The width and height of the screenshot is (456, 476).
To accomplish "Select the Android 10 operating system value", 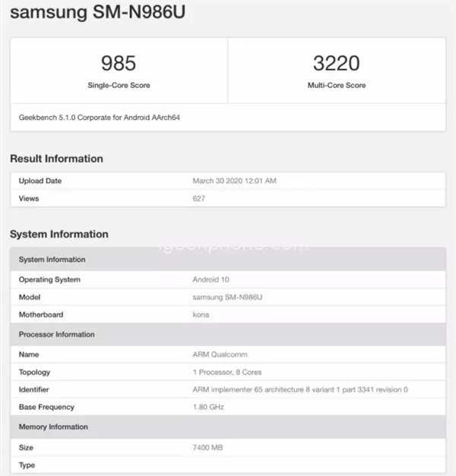I will click(211, 279).
